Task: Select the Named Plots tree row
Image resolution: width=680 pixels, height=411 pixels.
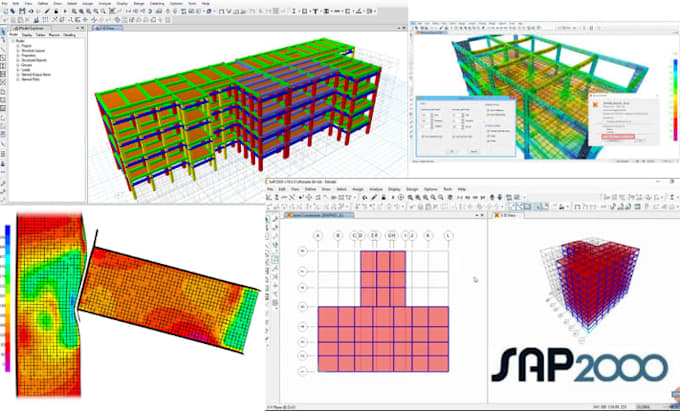Action: coord(30,79)
